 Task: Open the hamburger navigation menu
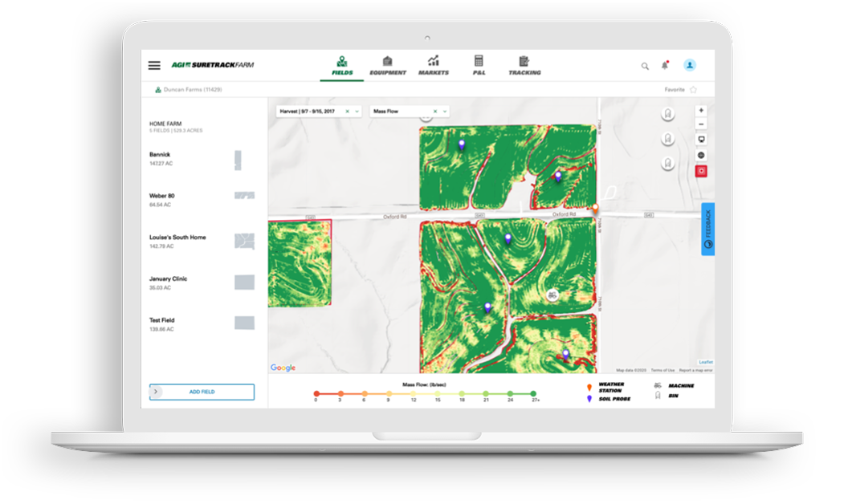(154, 66)
